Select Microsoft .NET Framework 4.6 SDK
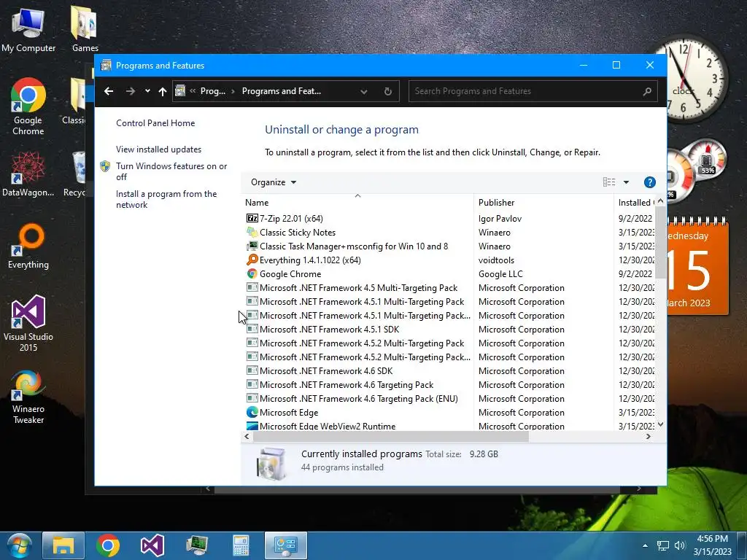 pos(326,370)
